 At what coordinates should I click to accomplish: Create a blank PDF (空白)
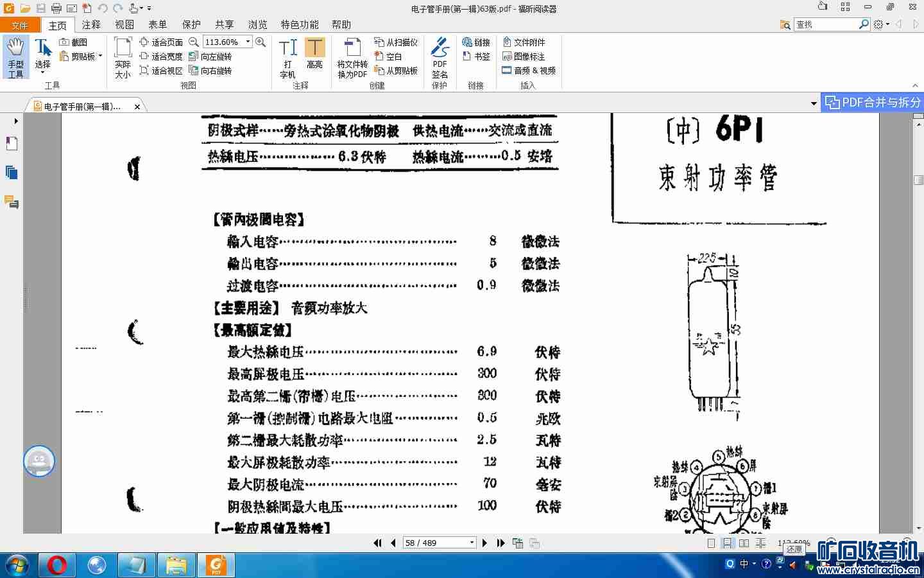coord(388,57)
